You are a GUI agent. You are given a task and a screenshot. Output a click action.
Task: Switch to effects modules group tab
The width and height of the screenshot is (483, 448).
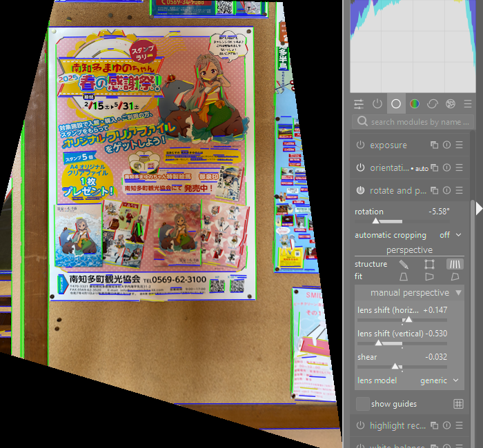click(451, 104)
